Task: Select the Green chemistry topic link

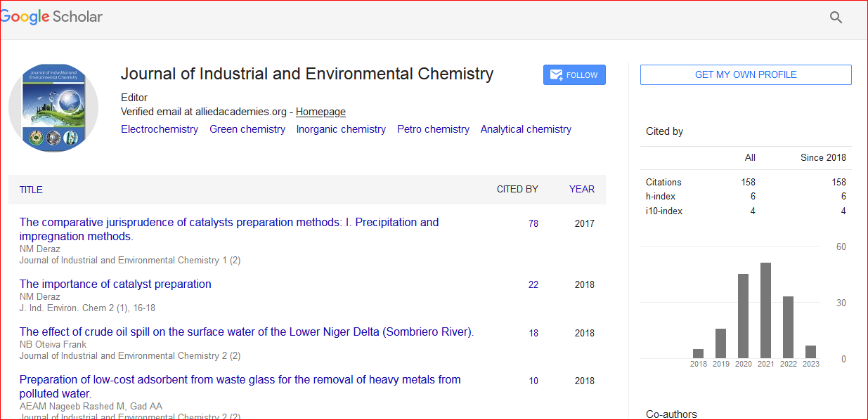Action: [x=247, y=129]
